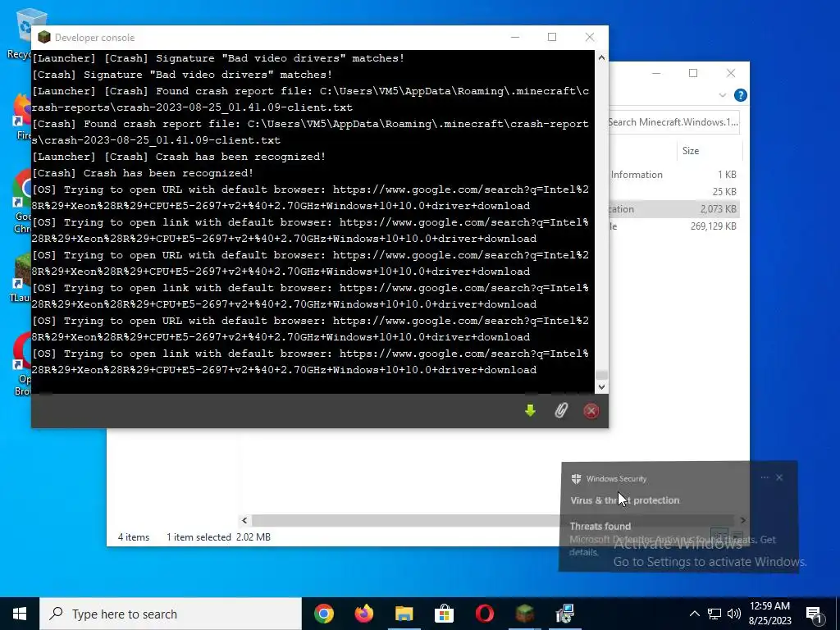Click the Explorer horizontal scrollbar right arrow
Screen dimensions: 840x630
click(742, 520)
